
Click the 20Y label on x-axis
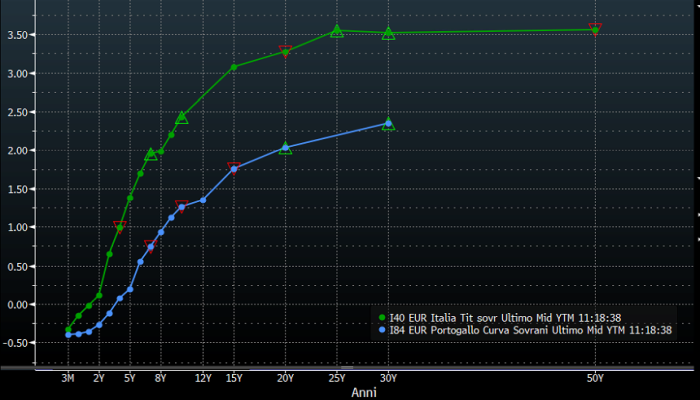click(x=285, y=378)
